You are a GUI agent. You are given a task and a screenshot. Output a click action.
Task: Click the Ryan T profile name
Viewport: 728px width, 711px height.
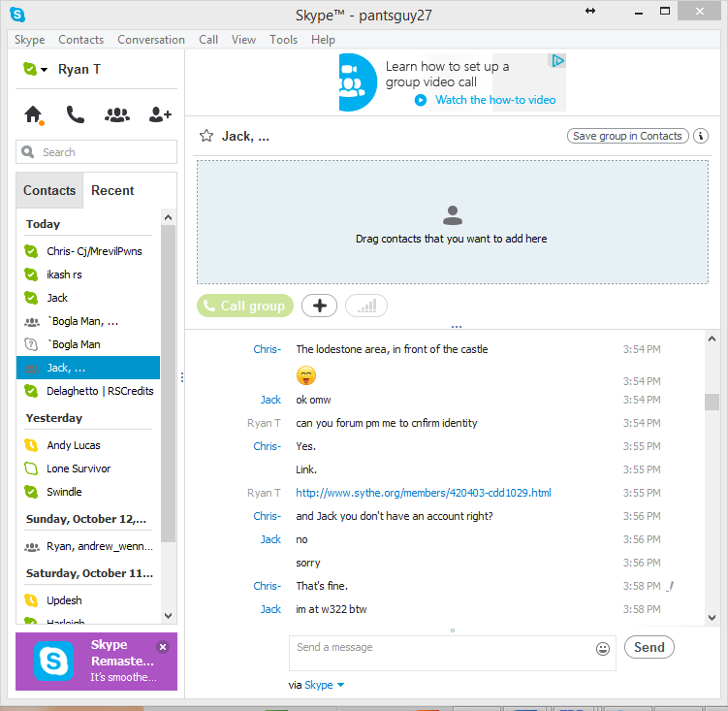click(79, 70)
